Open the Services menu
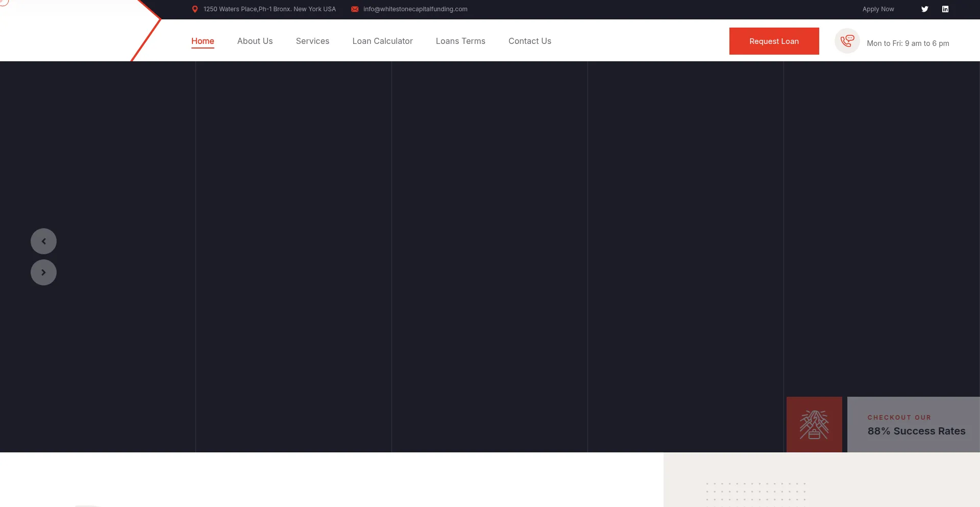The image size is (980, 507). coord(312,41)
